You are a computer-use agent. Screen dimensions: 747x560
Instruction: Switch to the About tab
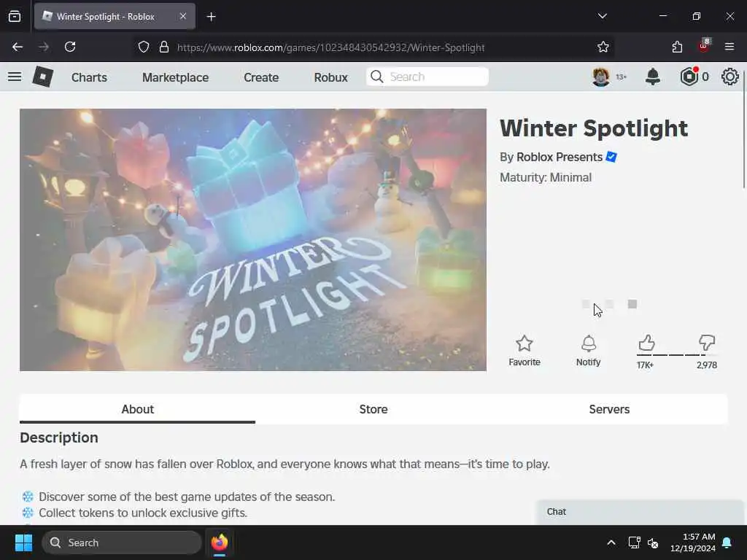pos(137,409)
